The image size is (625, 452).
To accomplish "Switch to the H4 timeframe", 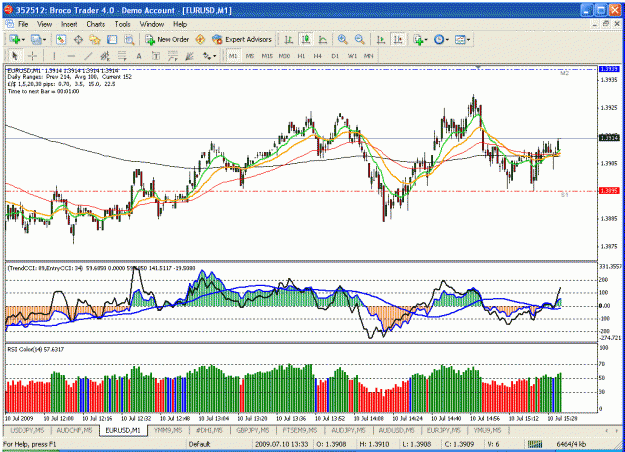I will pos(318,56).
